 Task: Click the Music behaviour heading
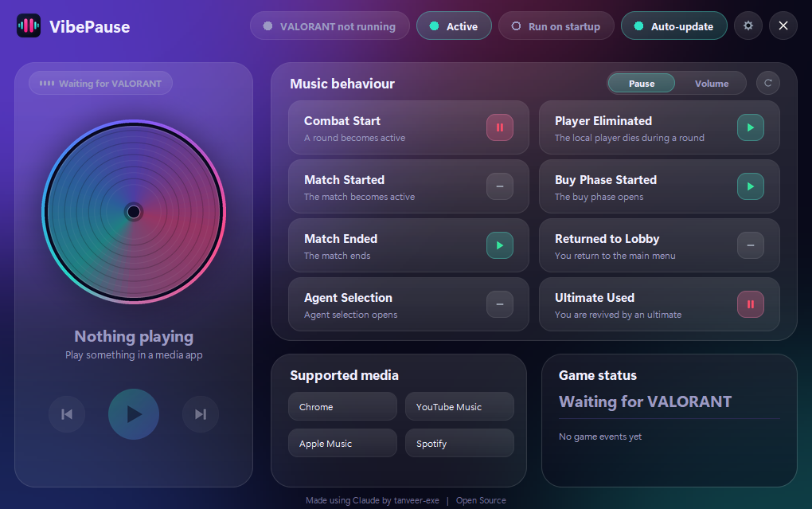pos(342,84)
